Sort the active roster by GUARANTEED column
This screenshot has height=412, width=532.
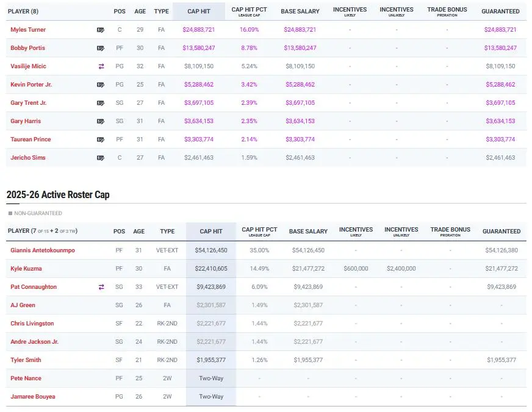[x=501, y=232]
